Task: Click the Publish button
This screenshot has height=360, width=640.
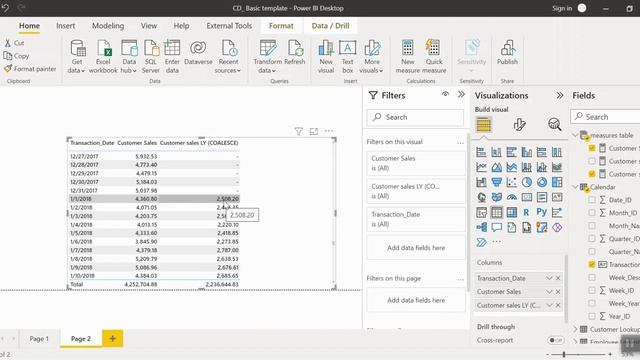Action: pos(507,53)
